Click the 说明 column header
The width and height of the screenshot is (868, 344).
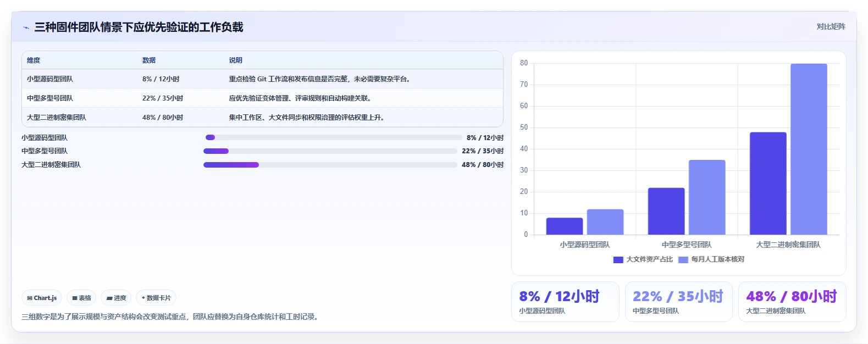tap(236, 60)
